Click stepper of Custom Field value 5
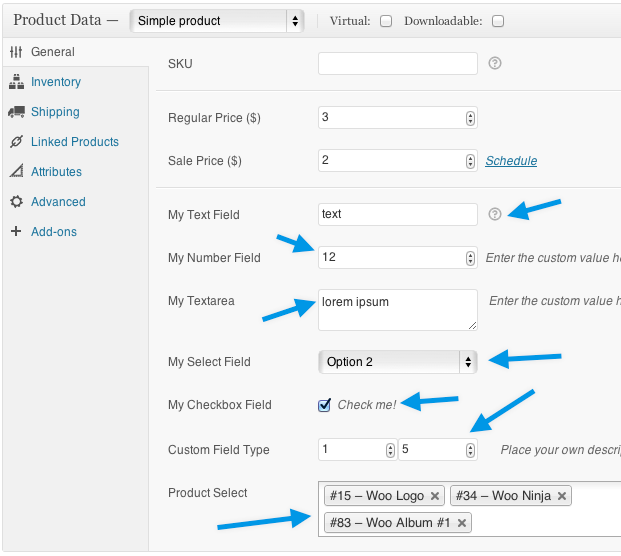621x556 pixels. 470,450
